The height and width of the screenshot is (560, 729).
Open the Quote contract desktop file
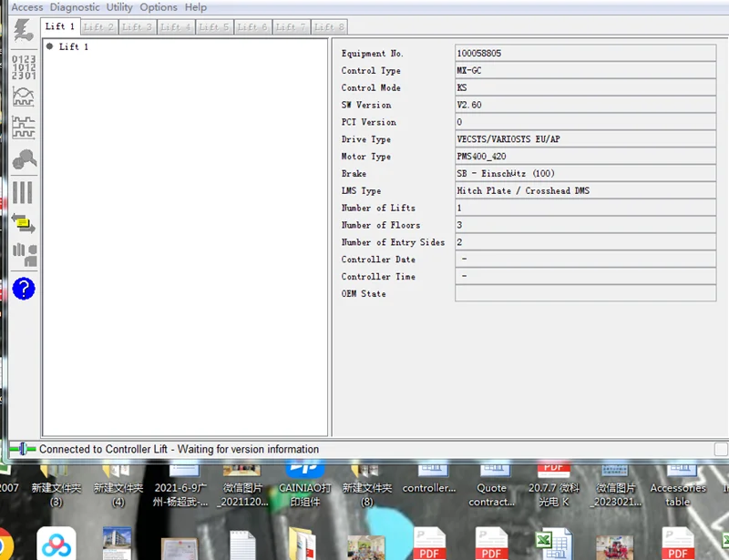point(491,485)
